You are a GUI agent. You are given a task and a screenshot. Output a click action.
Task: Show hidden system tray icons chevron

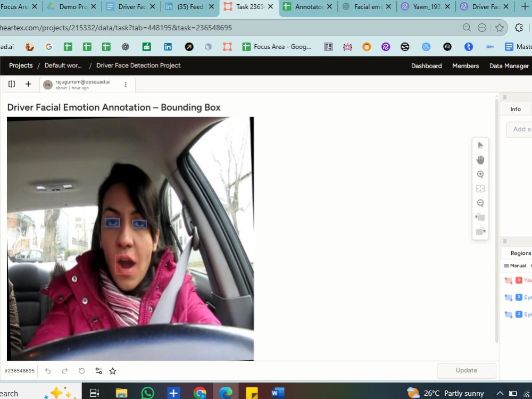point(500,393)
